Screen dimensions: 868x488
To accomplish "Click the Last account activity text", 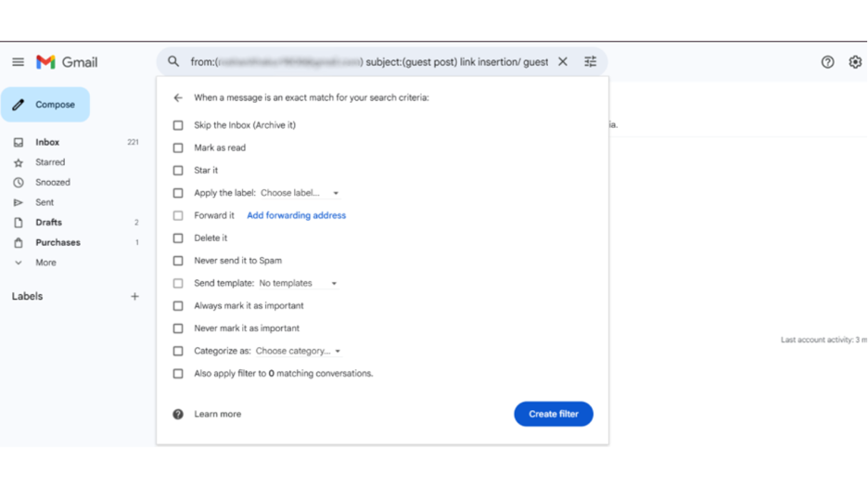I will click(823, 340).
